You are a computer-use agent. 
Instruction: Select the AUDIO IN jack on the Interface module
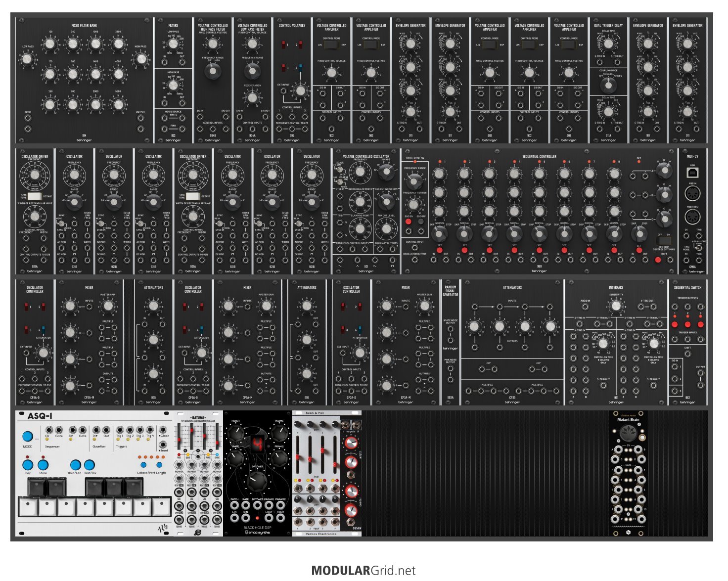click(585, 308)
